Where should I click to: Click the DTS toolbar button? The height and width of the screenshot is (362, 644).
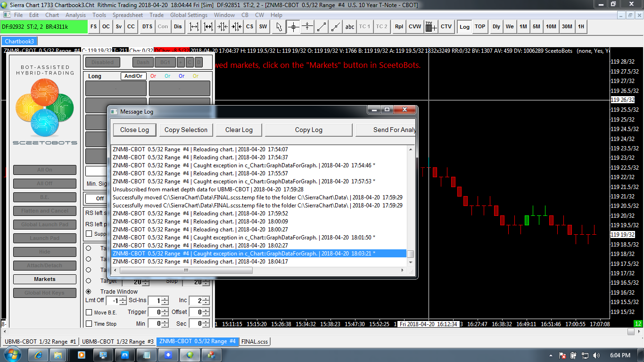pos(148,27)
